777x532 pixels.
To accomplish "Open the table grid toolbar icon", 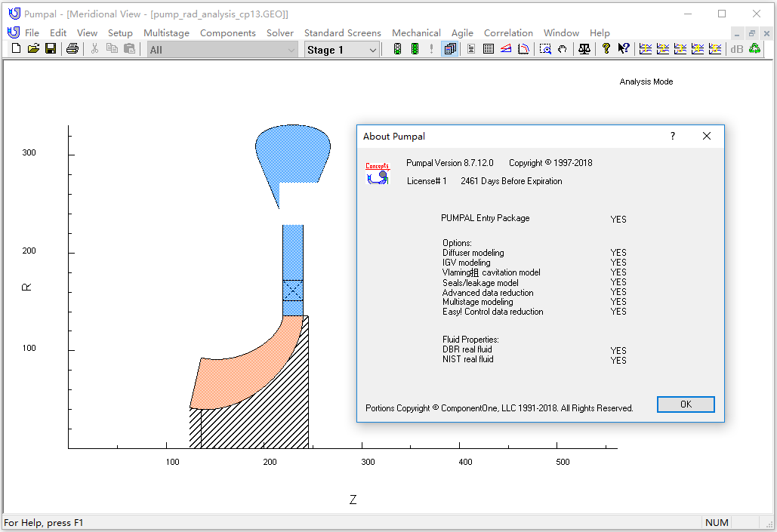I will tap(489, 49).
